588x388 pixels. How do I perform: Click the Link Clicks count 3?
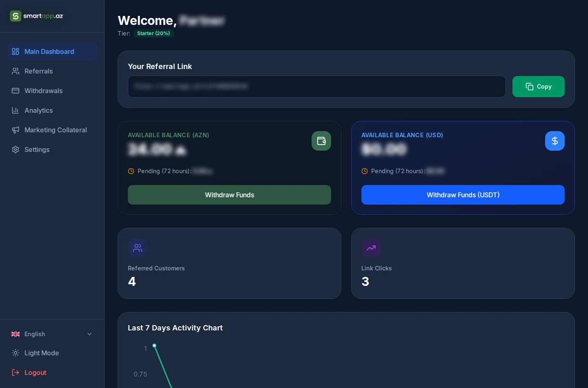pyautogui.click(x=365, y=281)
